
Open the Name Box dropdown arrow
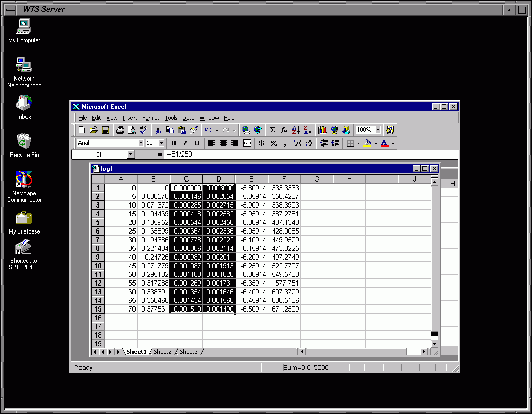[131, 154]
